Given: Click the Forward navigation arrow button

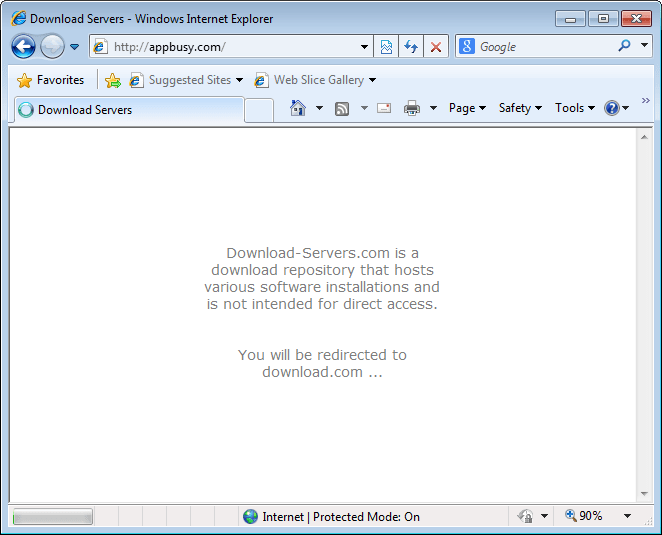Looking at the screenshot, I should [52, 46].
